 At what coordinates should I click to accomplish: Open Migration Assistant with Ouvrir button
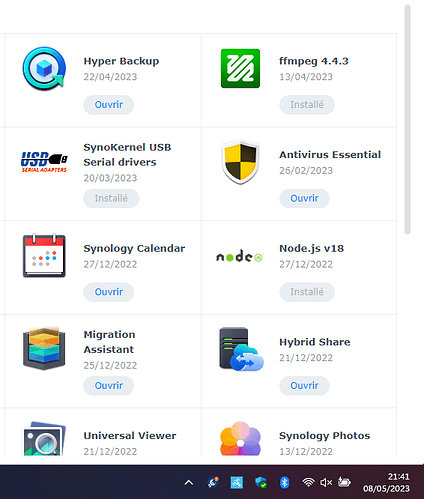tap(109, 386)
